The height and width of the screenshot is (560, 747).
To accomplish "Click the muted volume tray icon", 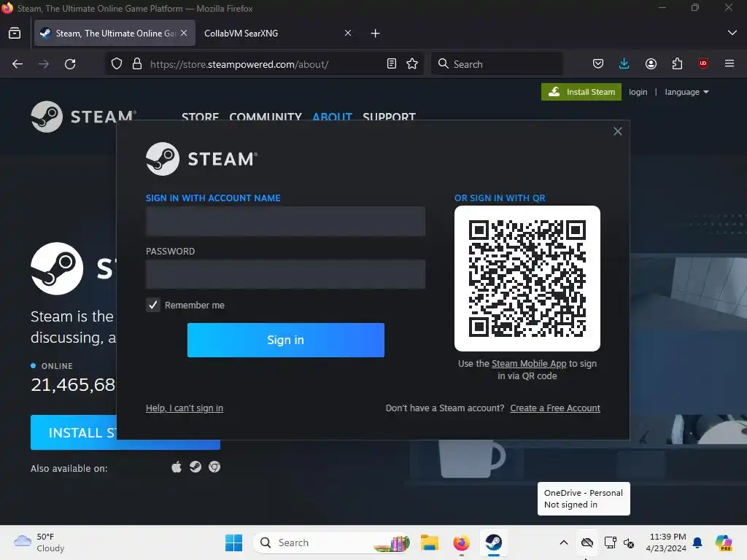I will point(628,542).
